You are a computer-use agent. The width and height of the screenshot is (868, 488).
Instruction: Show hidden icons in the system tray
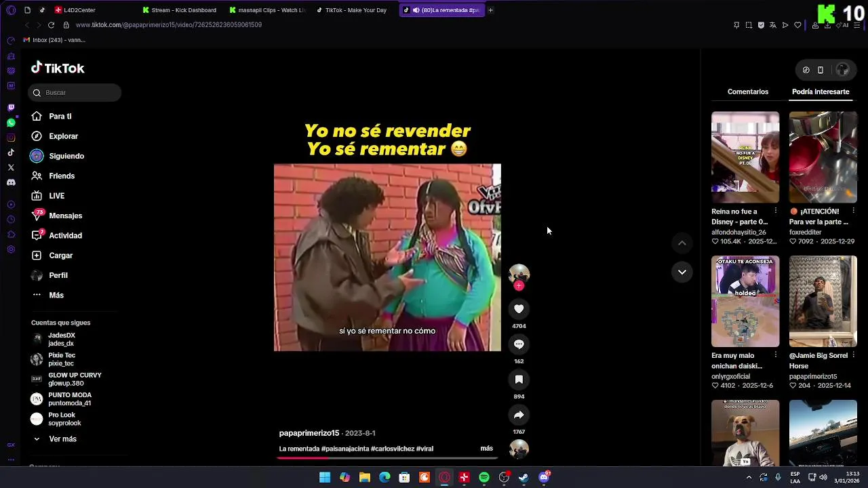click(x=749, y=478)
